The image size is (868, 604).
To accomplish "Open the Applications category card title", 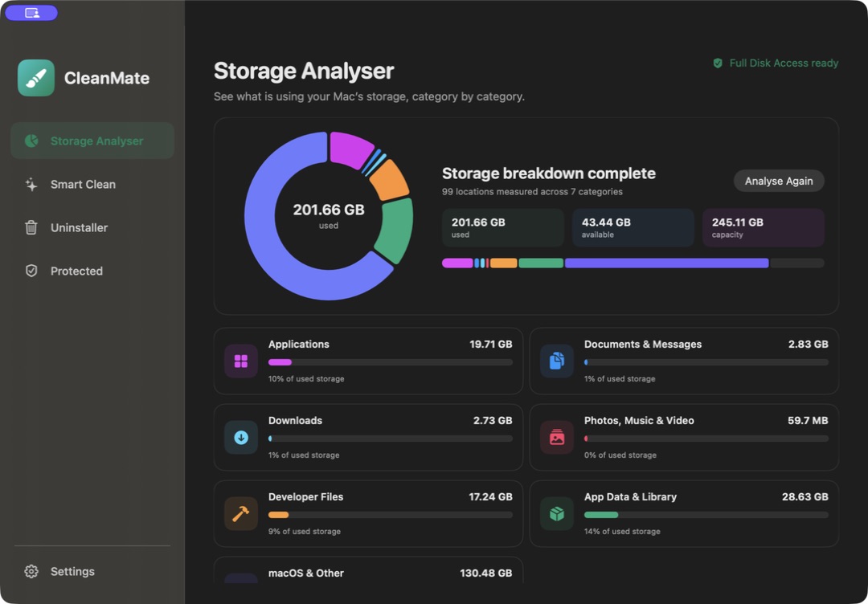I will pyautogui.click(x=299, y=344).
